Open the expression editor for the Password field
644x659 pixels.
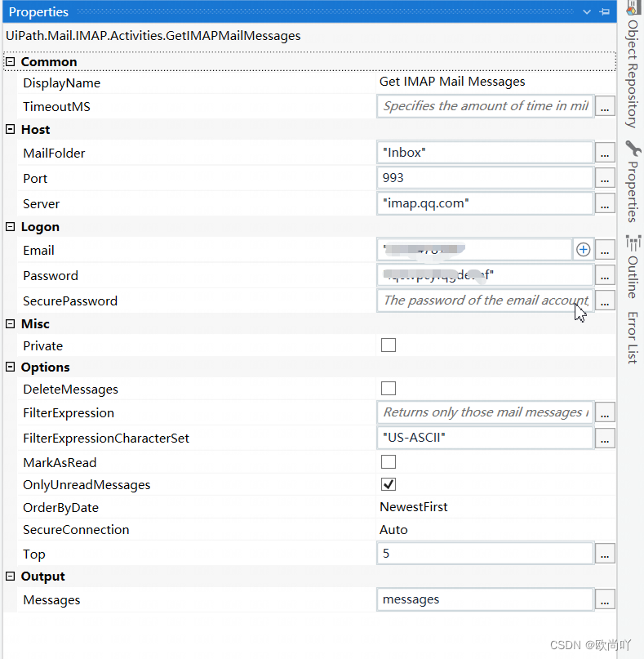tap(605, 274)
